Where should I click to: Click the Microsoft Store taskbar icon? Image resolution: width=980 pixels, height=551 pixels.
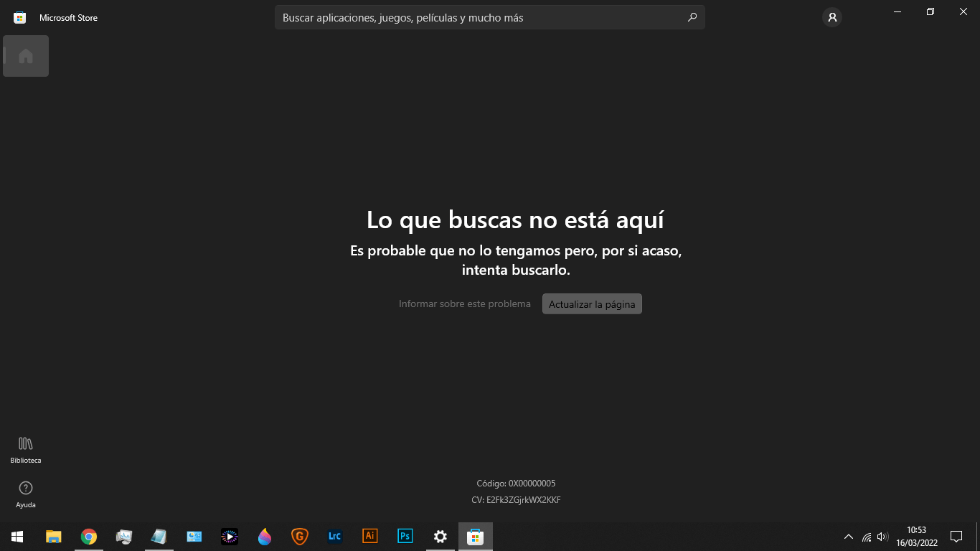tap(476, 537)
